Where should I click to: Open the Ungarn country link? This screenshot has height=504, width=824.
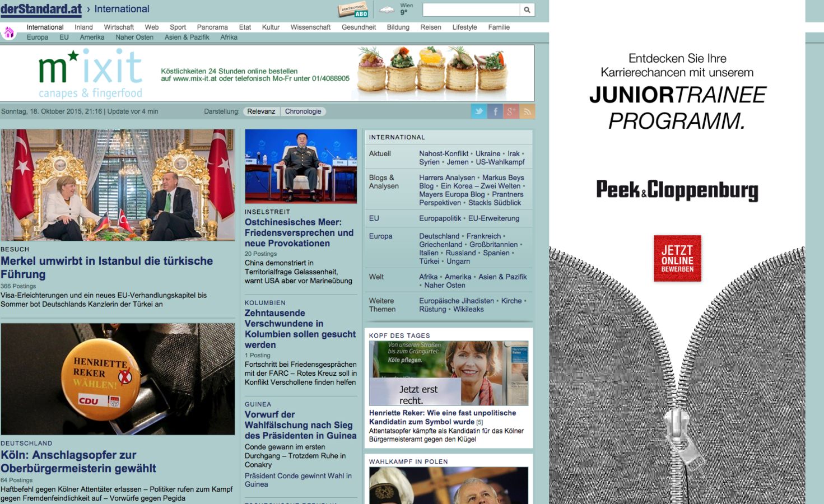click(458, 262)
